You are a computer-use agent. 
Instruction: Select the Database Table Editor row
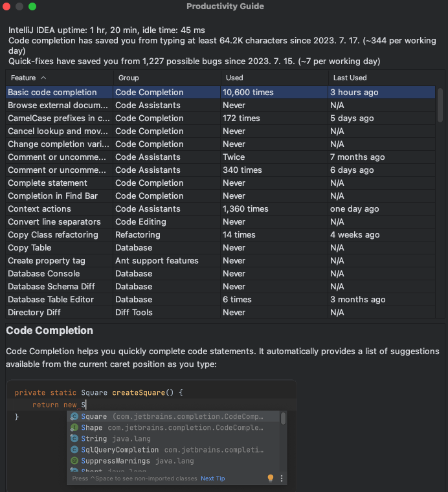click(x=220, y=299)
